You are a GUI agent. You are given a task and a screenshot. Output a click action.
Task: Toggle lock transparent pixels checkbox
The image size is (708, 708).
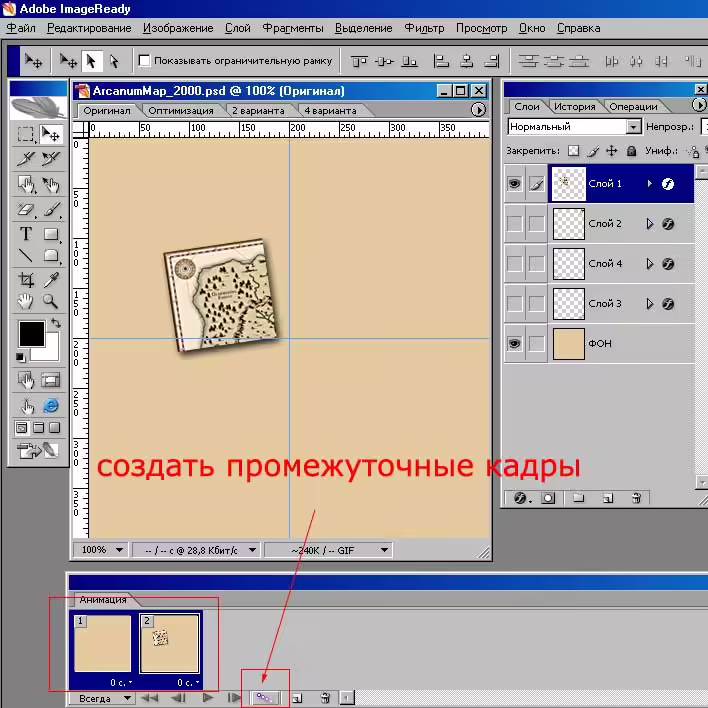(x=573, y=151)
